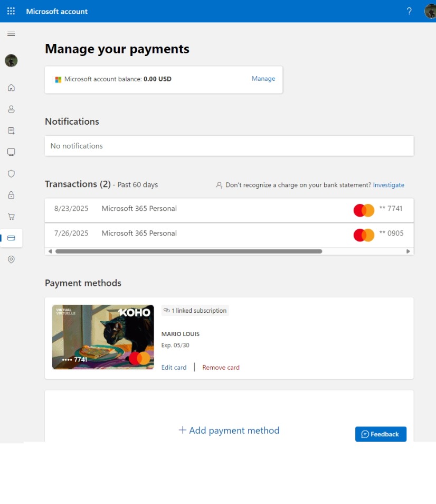Image resolution: width=436 pixels, height=504 pixels.
Task: Click the '** 0905' card number text
Action: coord(391,233)
